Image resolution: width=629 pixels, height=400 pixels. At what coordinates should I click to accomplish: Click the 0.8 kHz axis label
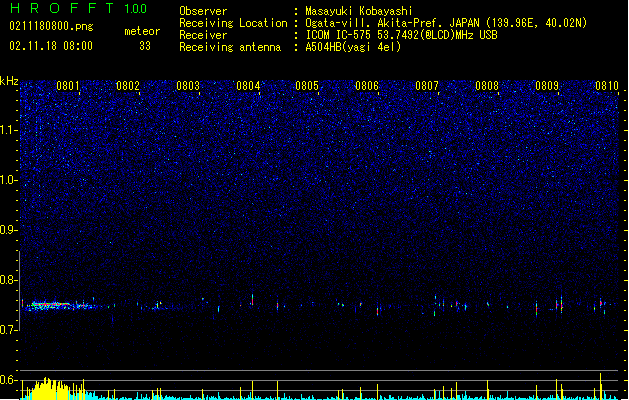pos(9,280)
